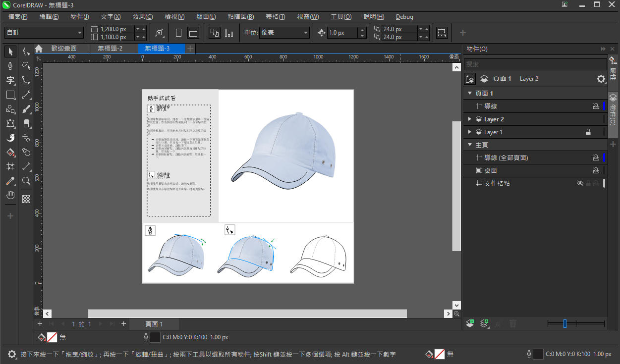The height and width of the screenshot is (364, 620).
Task: Choose the Eraser tool
Action: [26, 123]
